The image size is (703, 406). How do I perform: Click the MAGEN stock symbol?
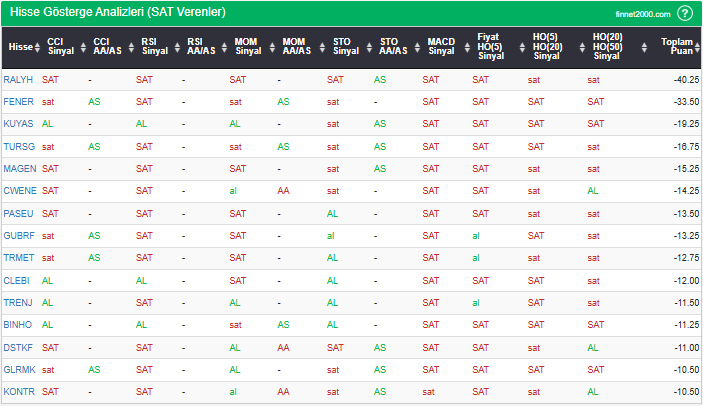19,168
